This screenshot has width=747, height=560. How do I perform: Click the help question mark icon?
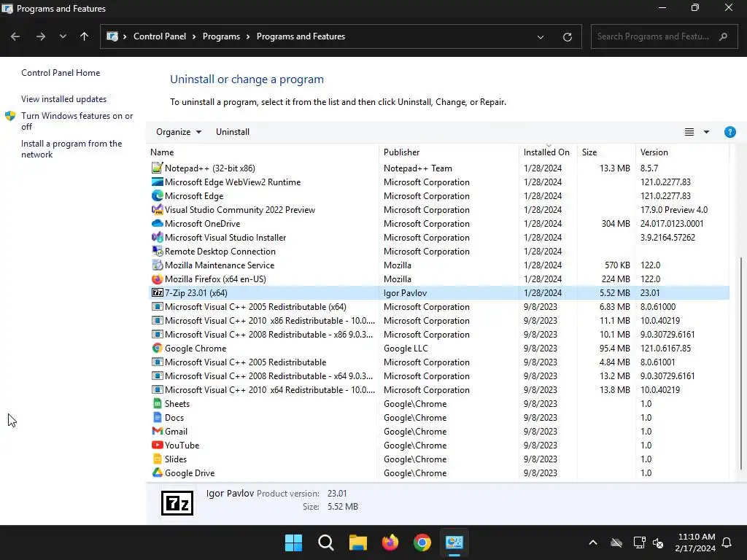pos(729,132)
